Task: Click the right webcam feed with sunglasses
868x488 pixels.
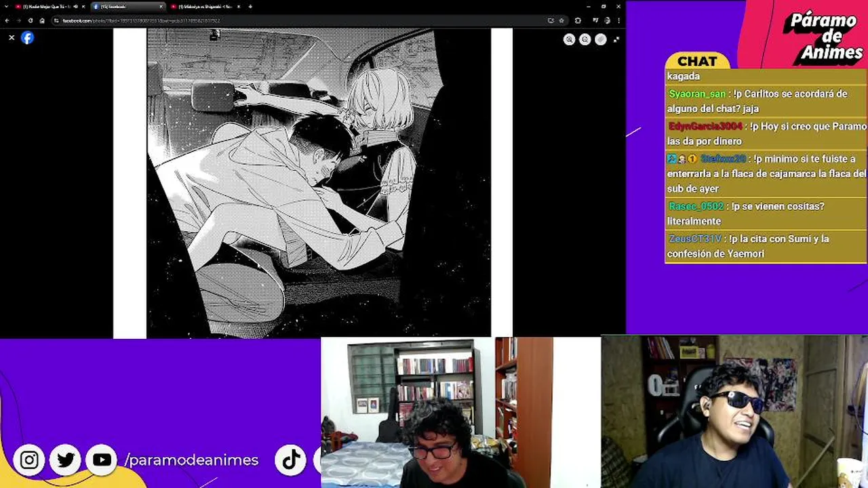Action: 734,411
